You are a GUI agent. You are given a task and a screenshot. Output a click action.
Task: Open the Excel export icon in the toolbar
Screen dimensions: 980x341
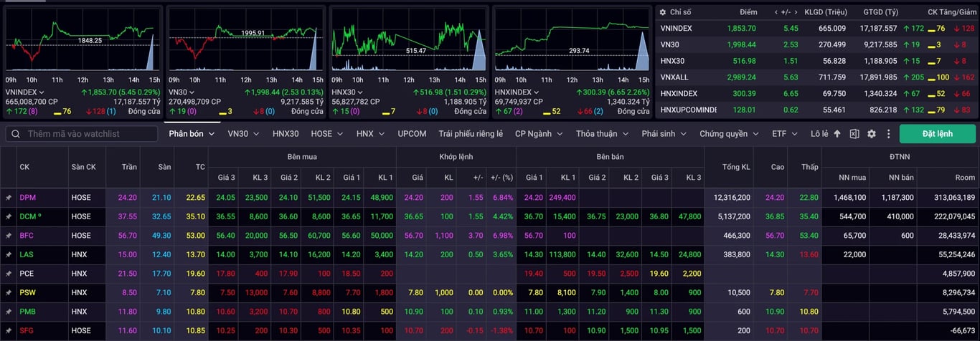coord(854,134)
